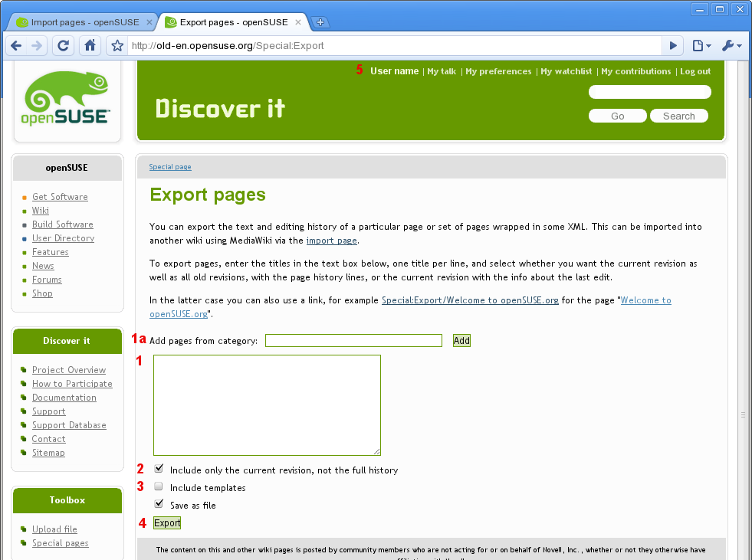This screenshot has height=560, width=752.
Task: Open Upload file toolbox link
Action: (54, 529)
